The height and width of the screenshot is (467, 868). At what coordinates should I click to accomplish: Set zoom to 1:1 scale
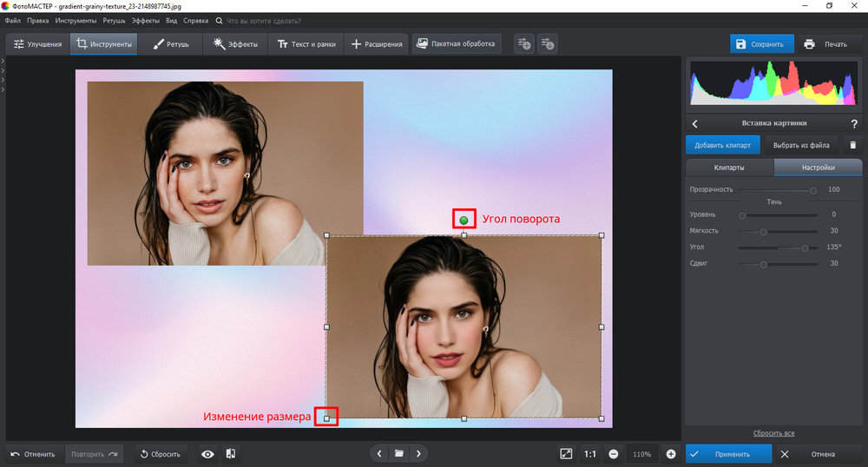point(589,454)
